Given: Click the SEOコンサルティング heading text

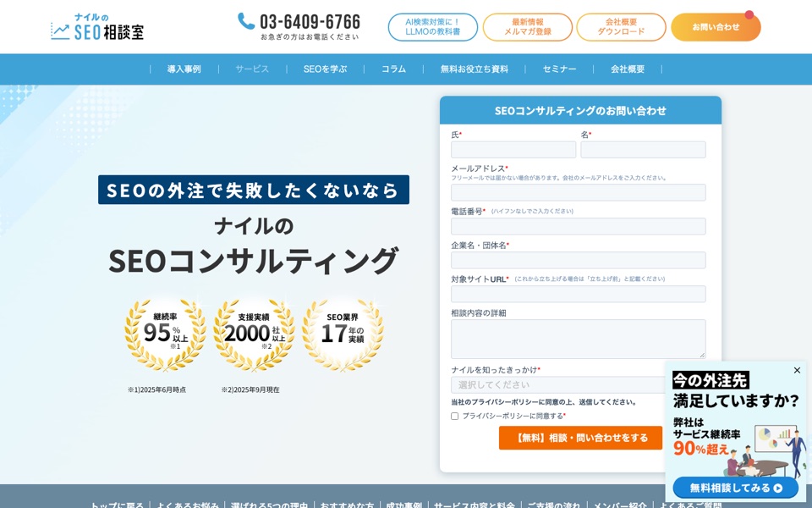Looking at the screenshot, I should (254, 261).
